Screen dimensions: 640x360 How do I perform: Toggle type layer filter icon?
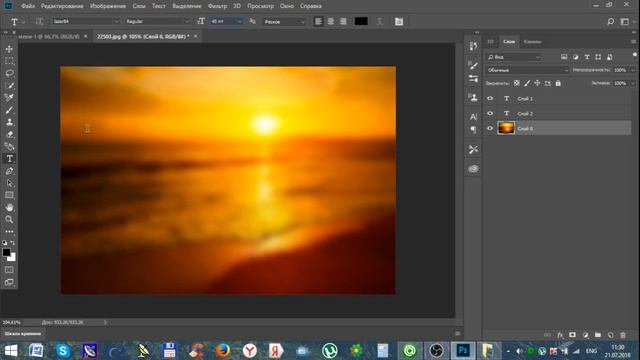(x=587, y=57)
